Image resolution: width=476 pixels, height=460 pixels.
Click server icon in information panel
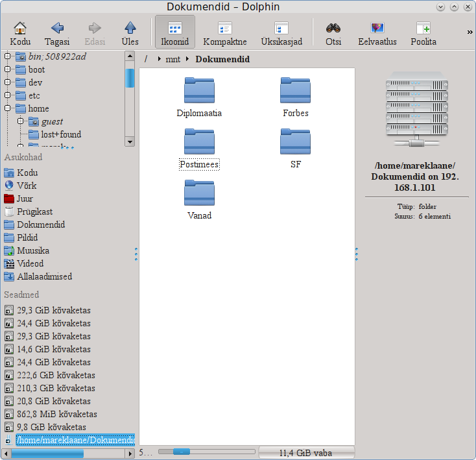pyautogui.click(x=417, y=109)
